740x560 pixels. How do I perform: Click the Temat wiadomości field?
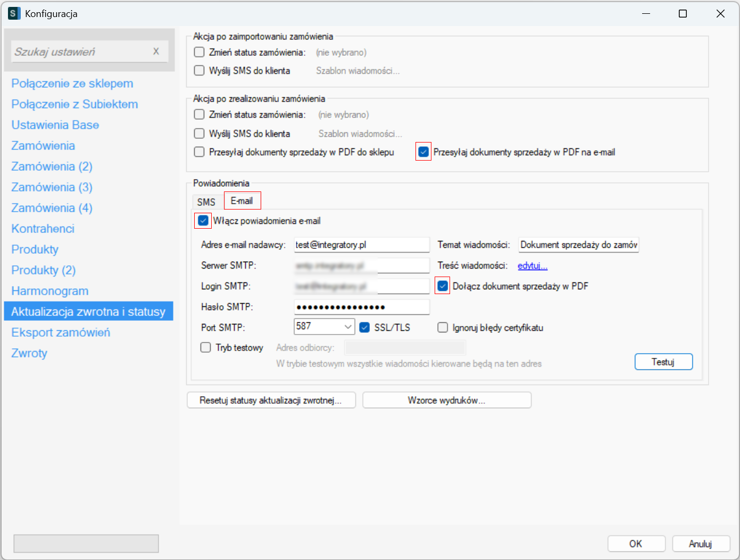click(x=579, y=245)
